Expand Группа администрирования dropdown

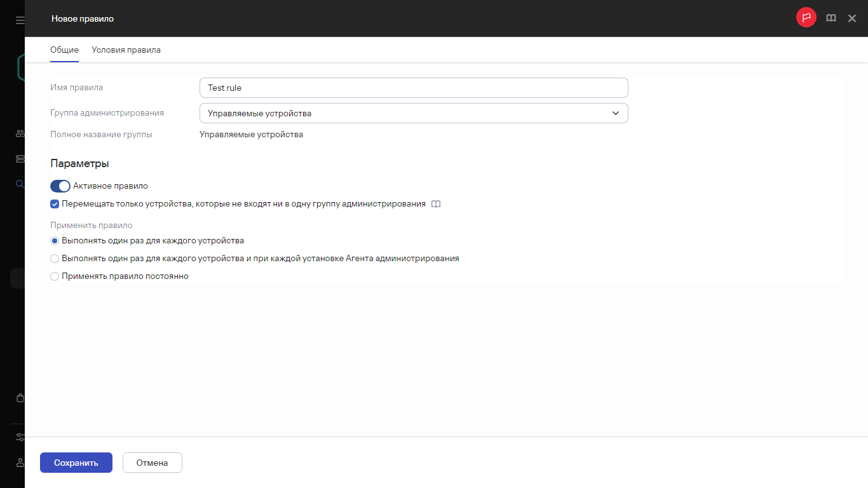point(413,113)
